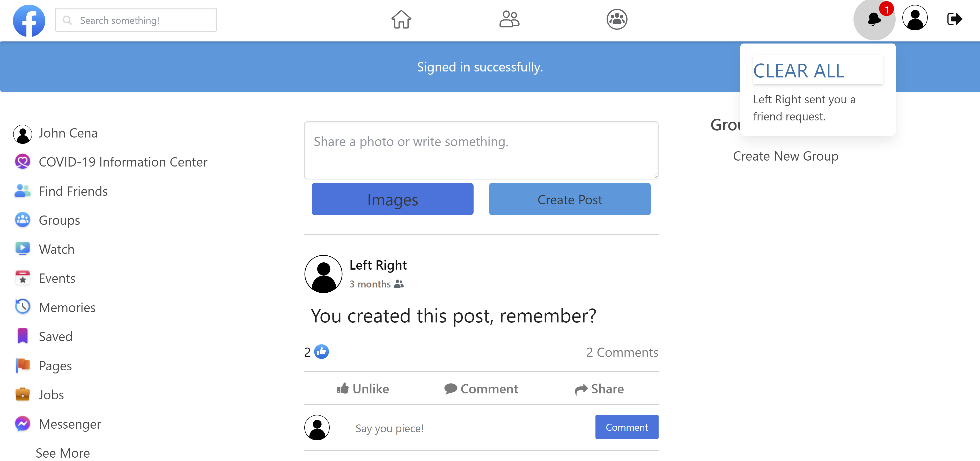Click the Facebook logo

29,20
